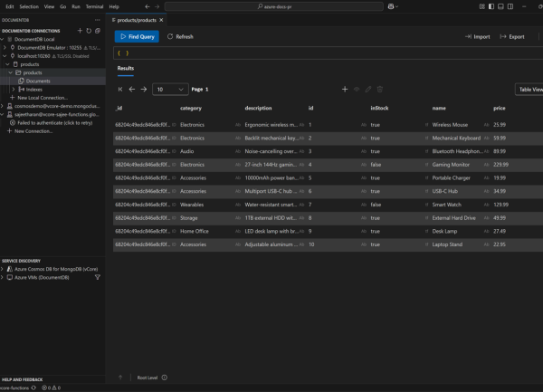Open the Go menu

(63, 6)
